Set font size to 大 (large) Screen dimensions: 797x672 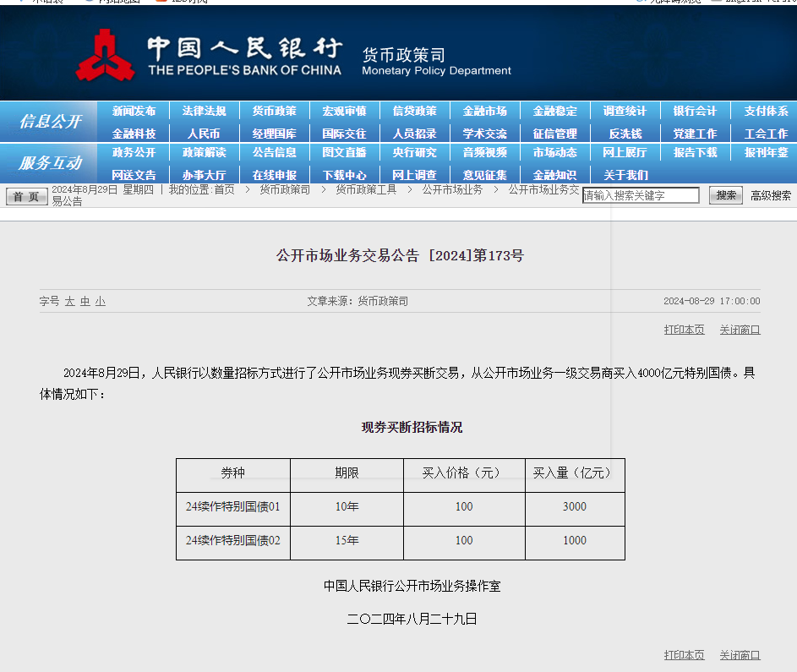(x=70, y=301)
